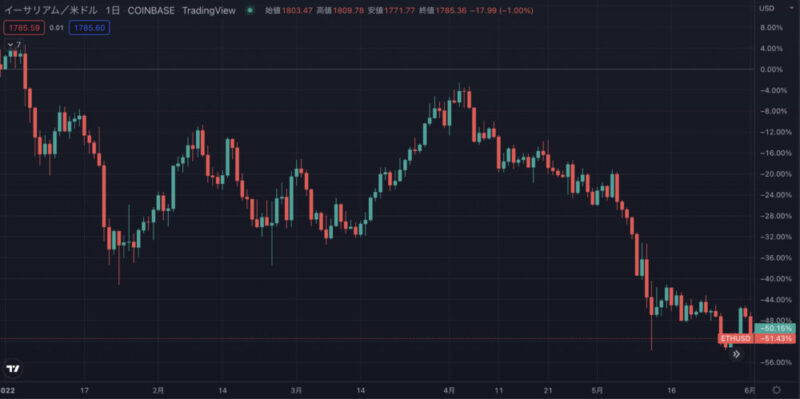
Task: Open chart settings gear on time axis
Action: coord(777,390)
